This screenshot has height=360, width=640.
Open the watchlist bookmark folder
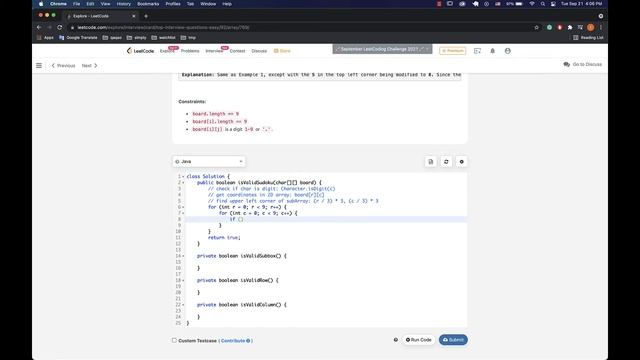pyautogui.click(x=163, y=38)
